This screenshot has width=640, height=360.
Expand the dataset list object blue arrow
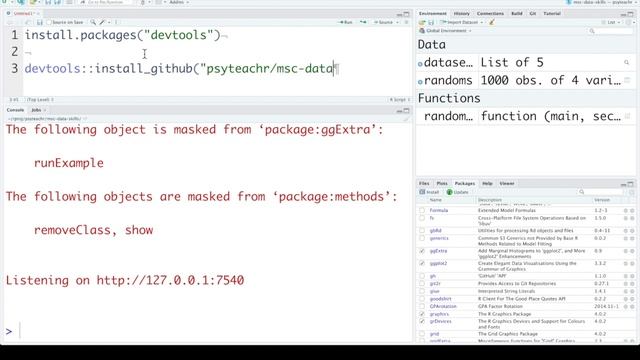[x=420, y=64]
